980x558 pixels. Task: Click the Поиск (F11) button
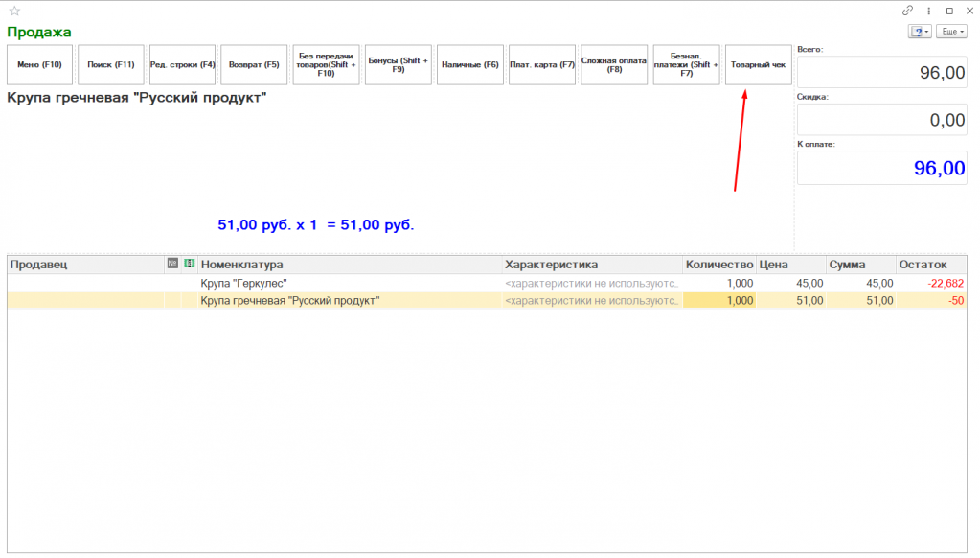[x=110, y=64]
